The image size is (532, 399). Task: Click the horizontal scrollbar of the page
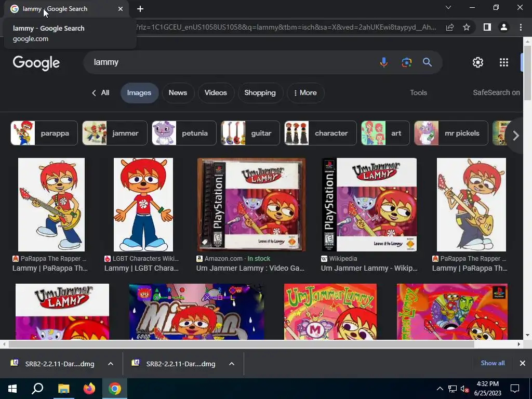click(x=241, y=344)
